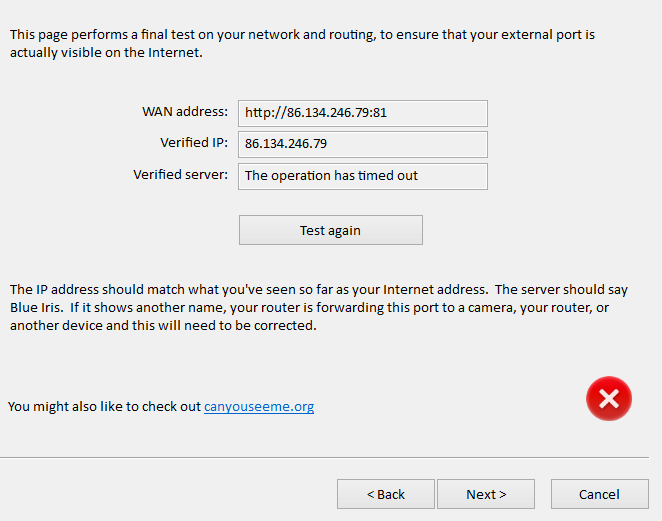Go to the previous page with Back
The width and height of the screenshot is (662, 521).
tap(385, 494)
